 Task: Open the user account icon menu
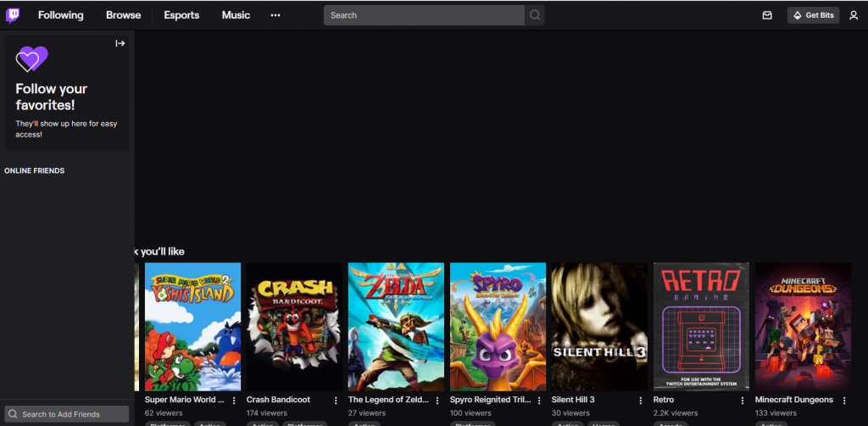pyautogui.click(x=854, y=15)
